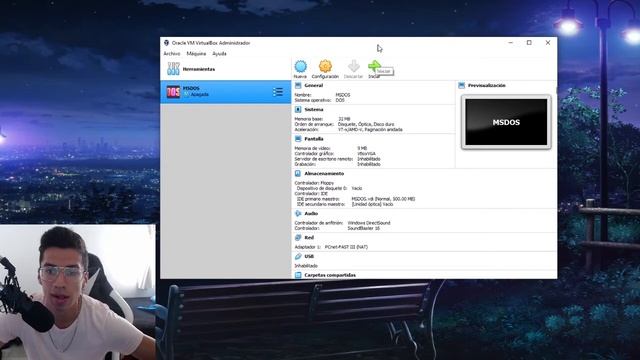Open the Audio settings heading

[x=311, y=213]
